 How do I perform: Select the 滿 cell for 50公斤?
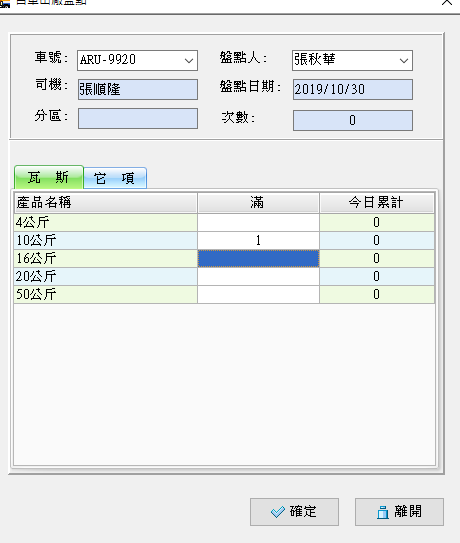click(258, 294)
